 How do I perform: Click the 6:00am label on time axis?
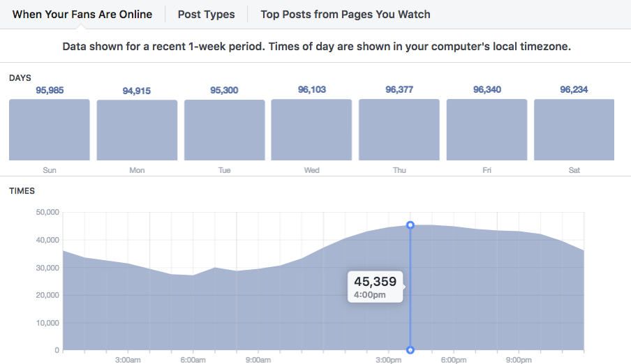(193, 360)
